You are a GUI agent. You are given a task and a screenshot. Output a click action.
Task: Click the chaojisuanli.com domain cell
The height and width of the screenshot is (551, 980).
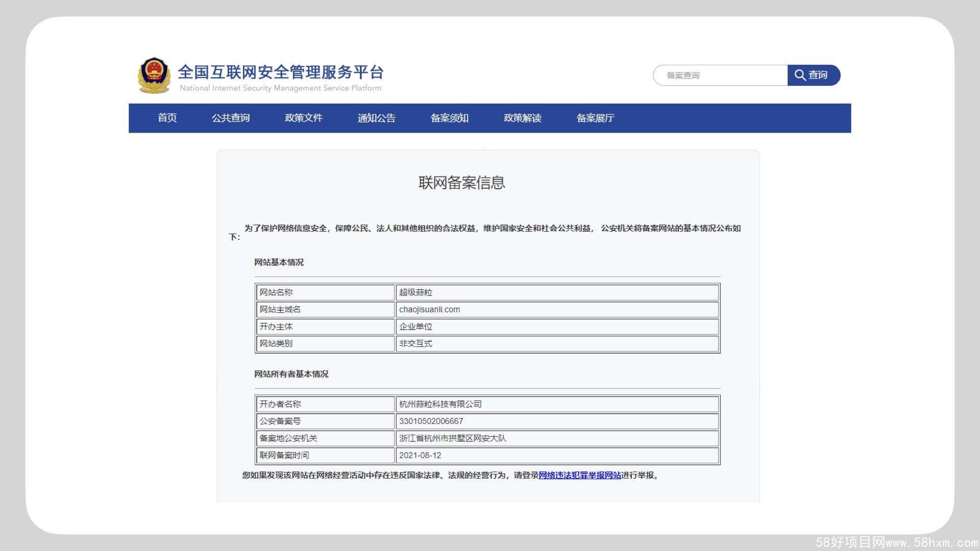[x=557, y=310]
